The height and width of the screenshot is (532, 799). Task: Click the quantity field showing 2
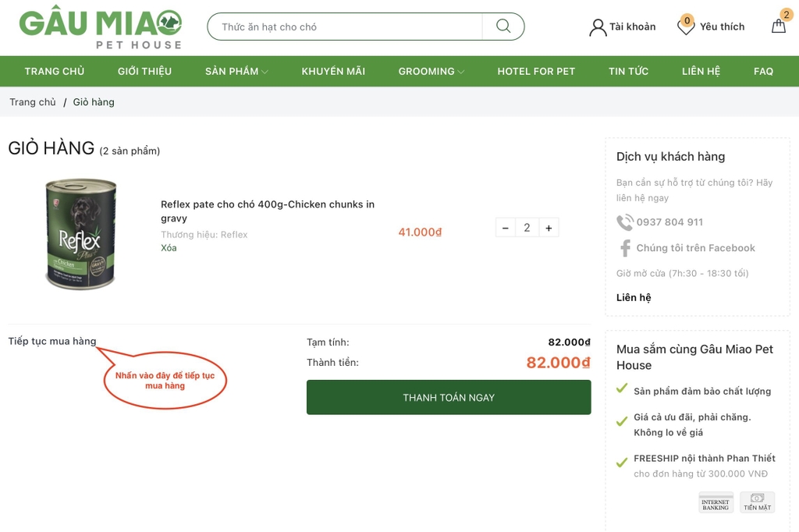tap(527, 228)
